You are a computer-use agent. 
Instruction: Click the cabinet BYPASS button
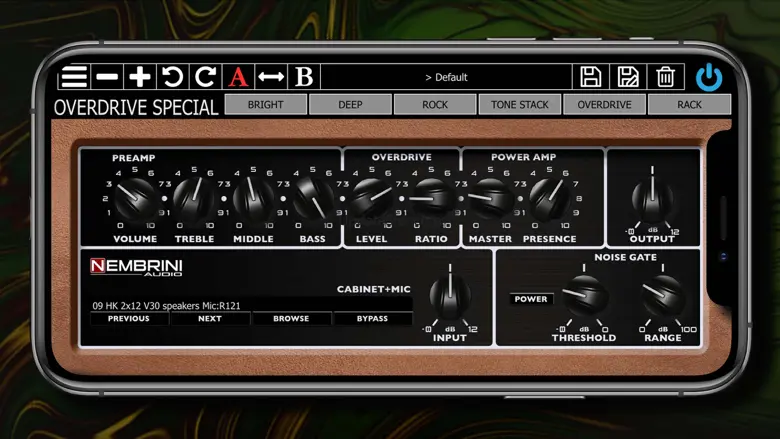372,319
